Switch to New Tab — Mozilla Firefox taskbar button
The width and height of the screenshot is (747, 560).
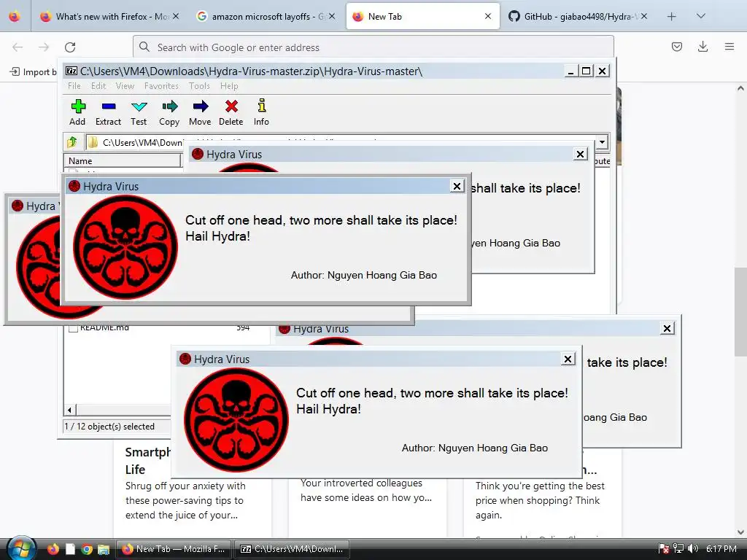click(x=174, y=549)
